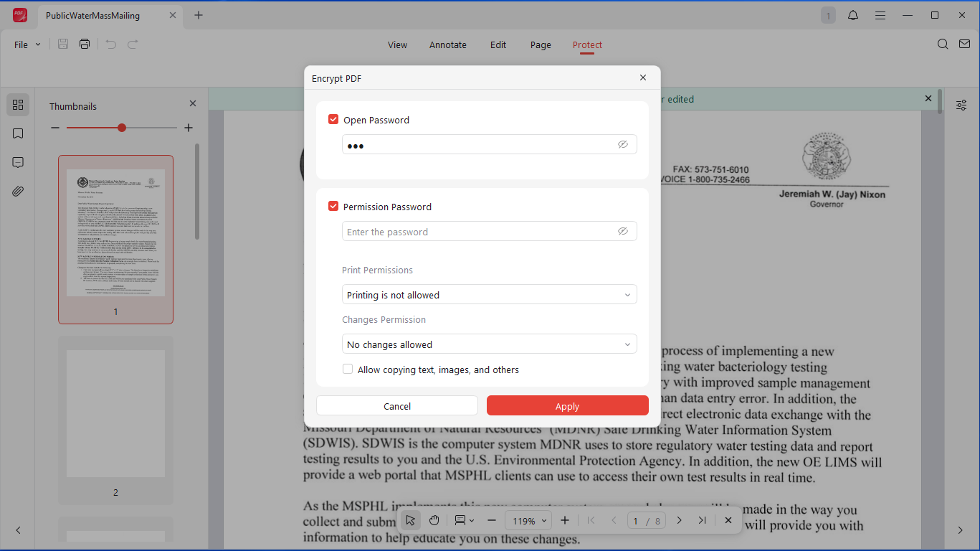Disable the Permission Password checkbox
This screenshot has height=551, width=980.
pyautogui.click(x=333, y=207)
